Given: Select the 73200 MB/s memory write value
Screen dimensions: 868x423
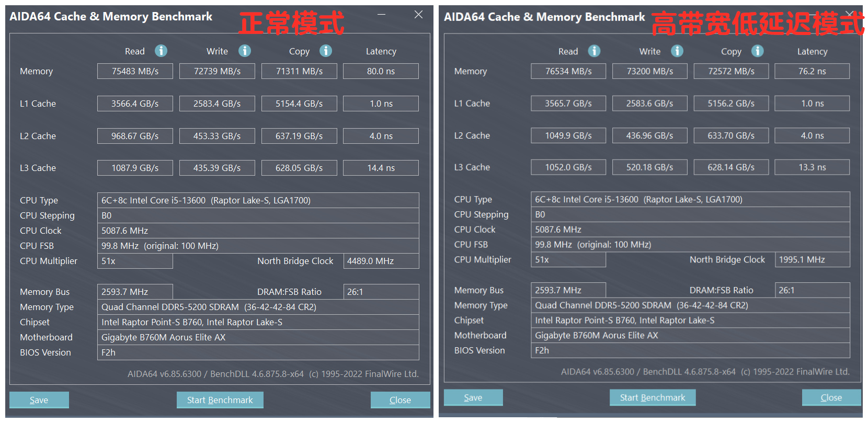Looking at the screenshot, I should tap(650, 71).
